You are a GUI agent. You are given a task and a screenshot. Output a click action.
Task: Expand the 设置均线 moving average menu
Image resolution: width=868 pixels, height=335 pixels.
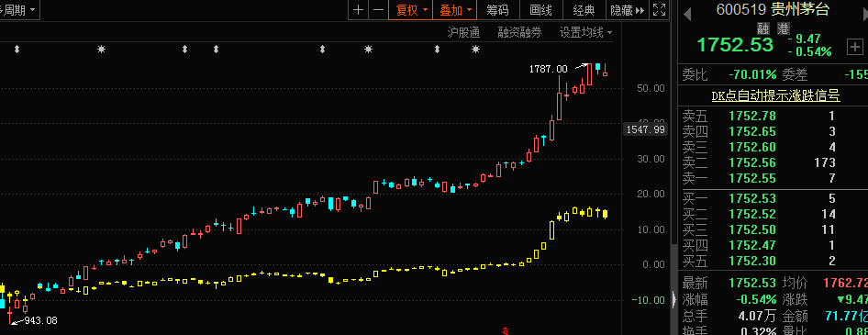point(585,33)
